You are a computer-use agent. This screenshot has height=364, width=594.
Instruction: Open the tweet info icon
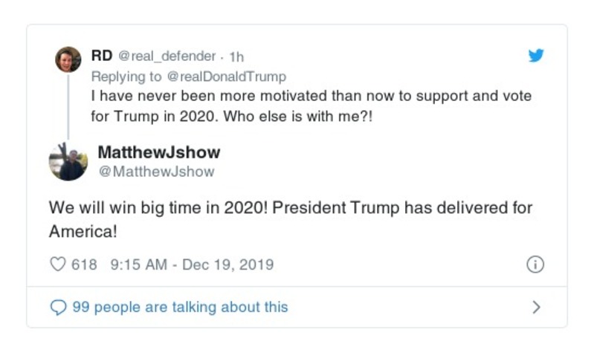point(535,264)
